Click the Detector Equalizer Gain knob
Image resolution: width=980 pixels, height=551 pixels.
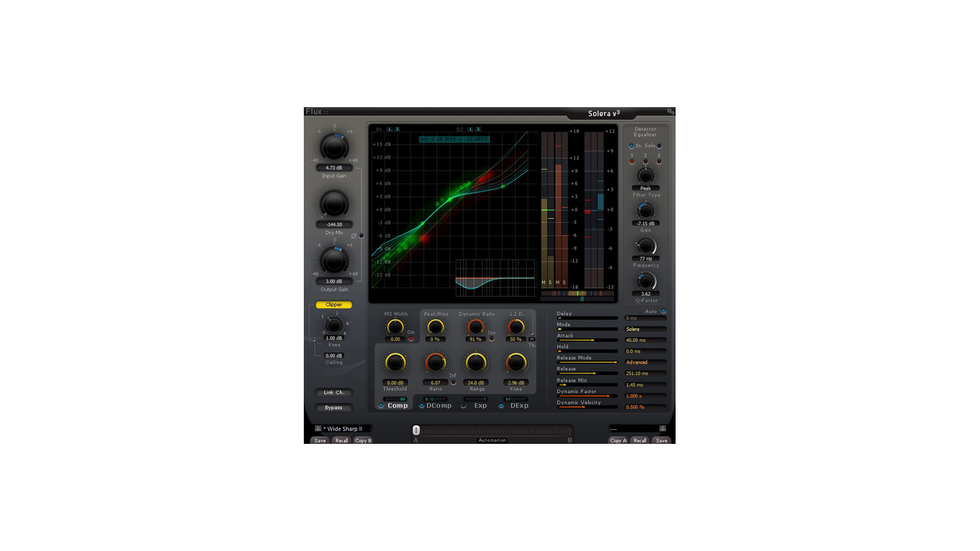point(646,211)
